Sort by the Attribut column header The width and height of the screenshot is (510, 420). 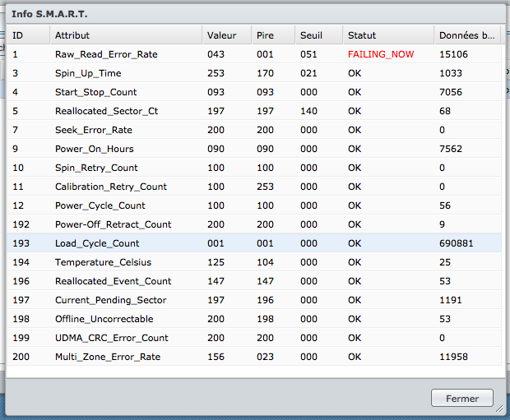pyautogui.click(x=126, y=35)
